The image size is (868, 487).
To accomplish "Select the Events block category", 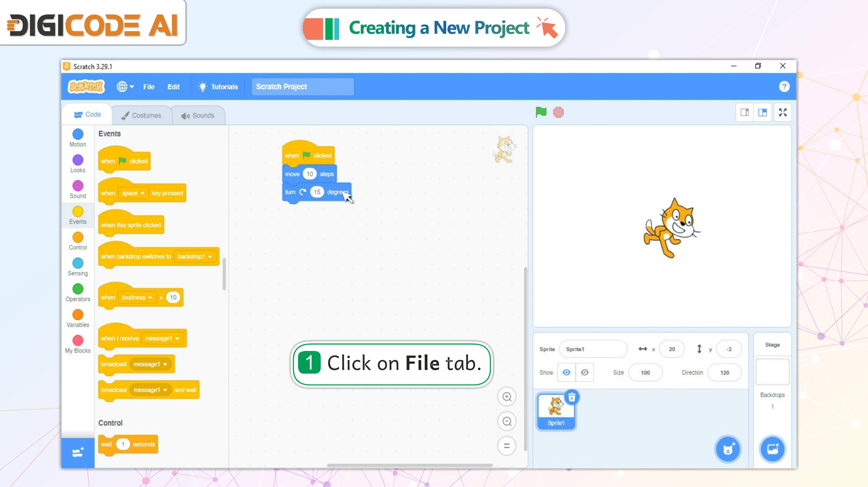I will [x=78, y=215].
